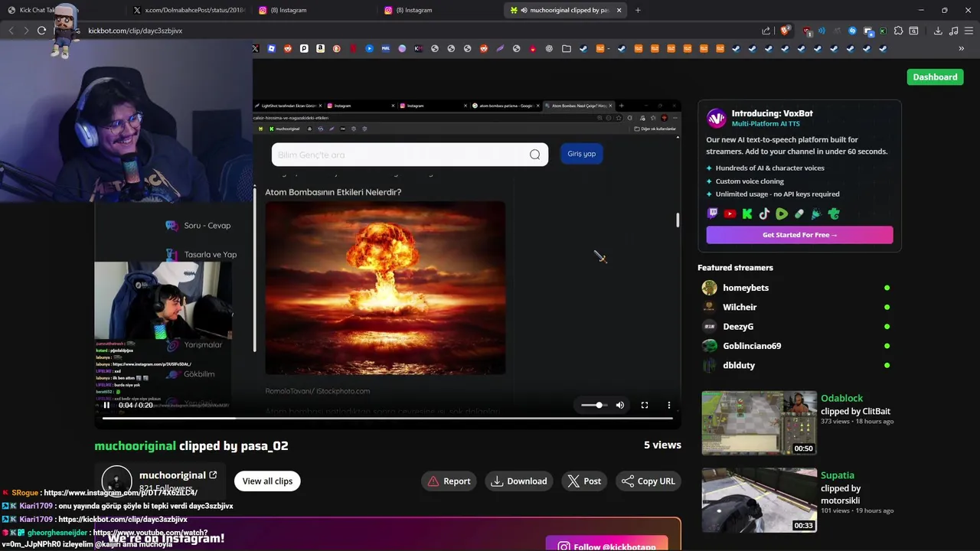
Task: Open the Odablock clip thumbnail
Action: pyautogui.click(x=759, y=423)
